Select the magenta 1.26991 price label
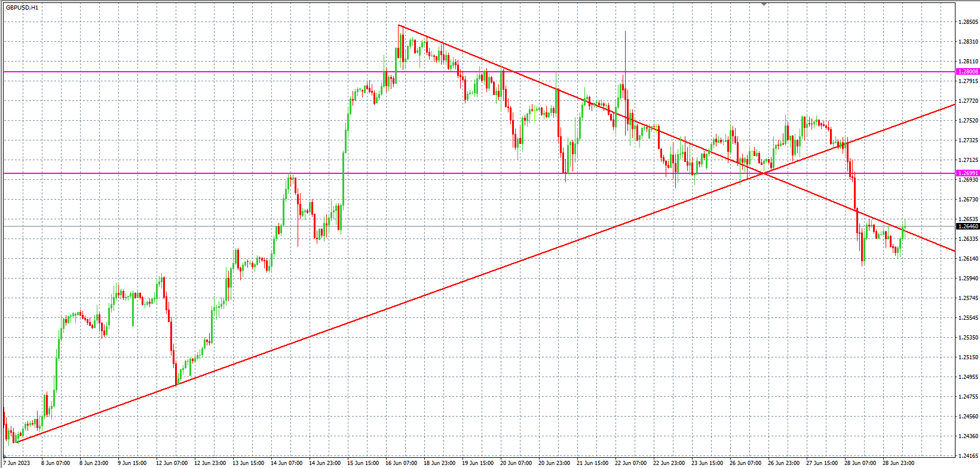 (968, 173)
